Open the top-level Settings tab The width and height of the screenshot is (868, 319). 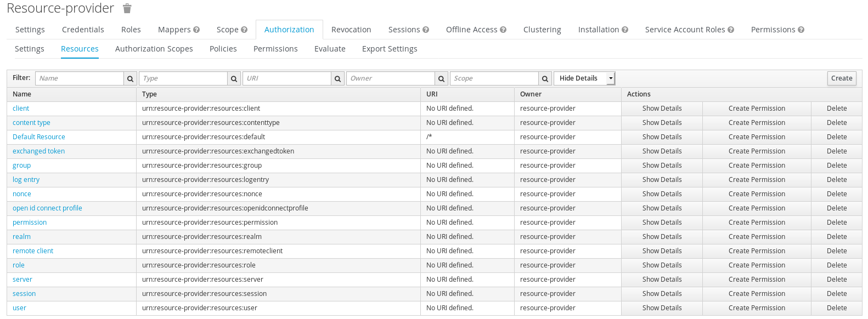[x=30, y=30]
